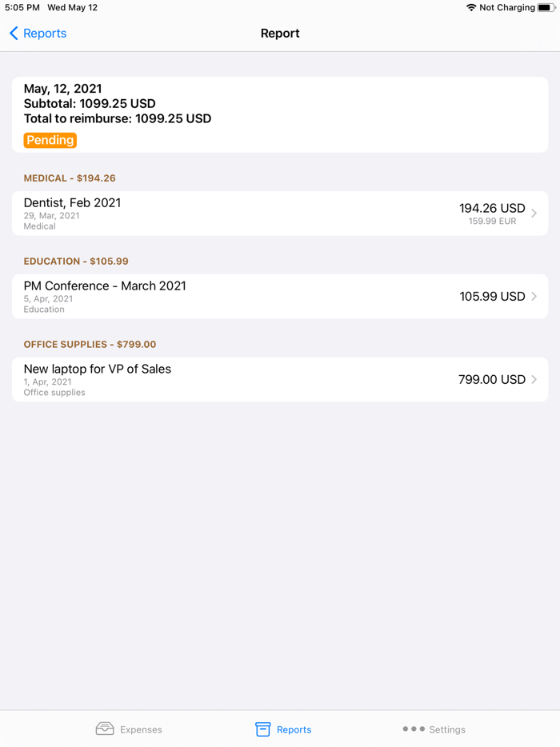The height and width of the screenshot is (747, 560).
Task: Select the Expenses envelope icon
Action: pyautogui.click(x=104, y=729)
